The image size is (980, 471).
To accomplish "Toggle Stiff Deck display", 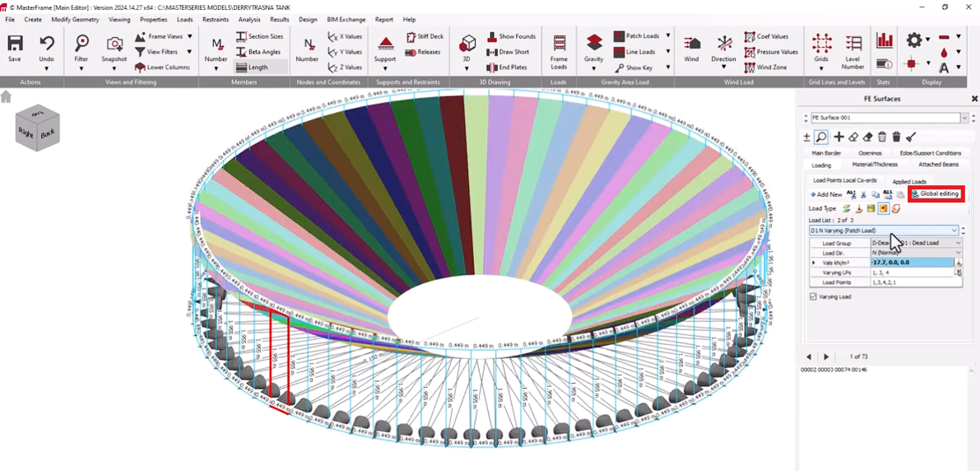I will point(425,37).
